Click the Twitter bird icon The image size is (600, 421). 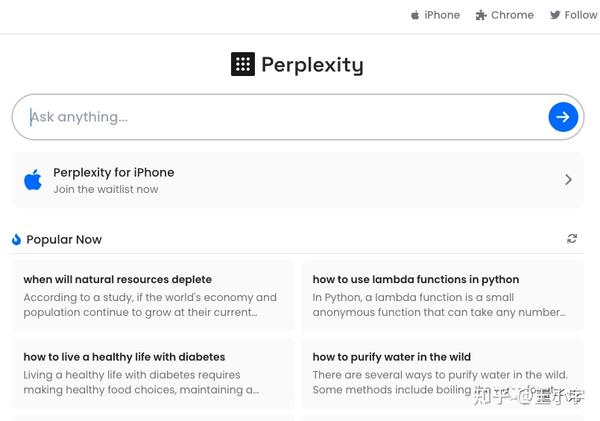[x=555, y=15]
